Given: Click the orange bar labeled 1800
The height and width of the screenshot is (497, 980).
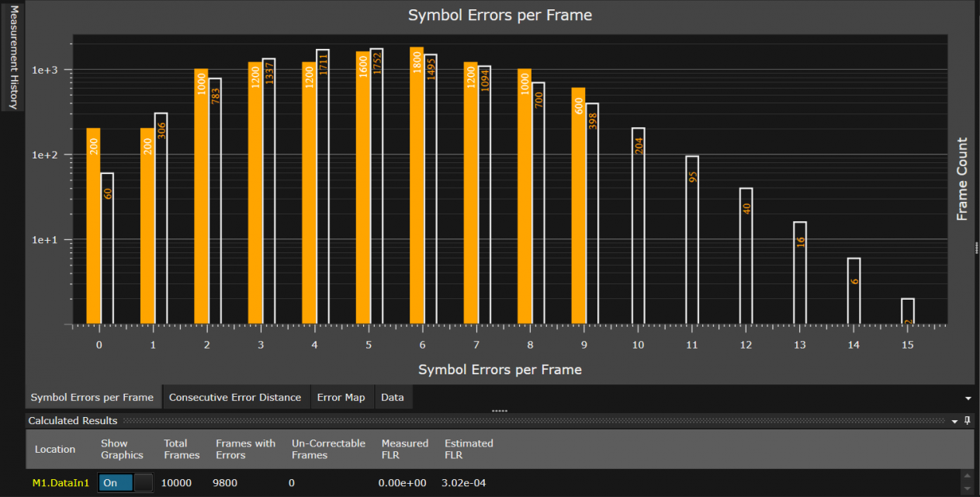Looking at the screenshot, I should 417,185.
